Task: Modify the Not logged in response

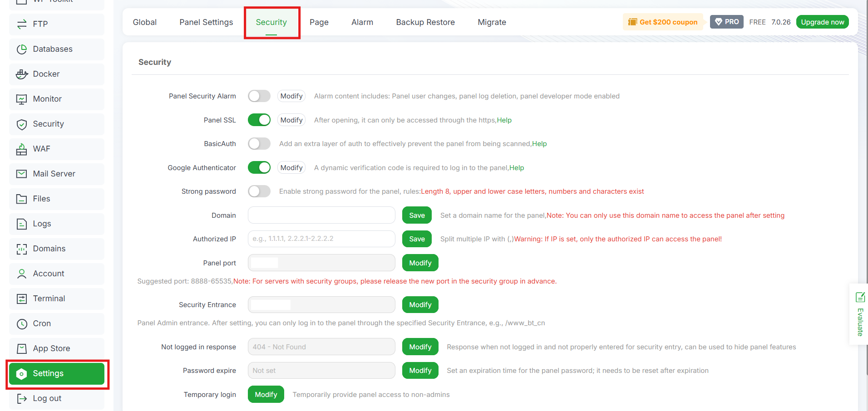Action: 420,347
